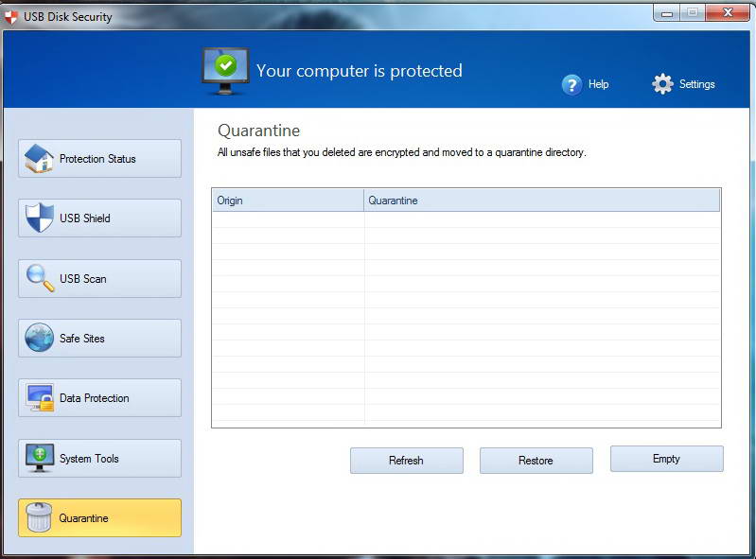Select the Quarantine sidebar label
Image resolution: width=756 pixels, height=559 pixels.
[83, 518]
